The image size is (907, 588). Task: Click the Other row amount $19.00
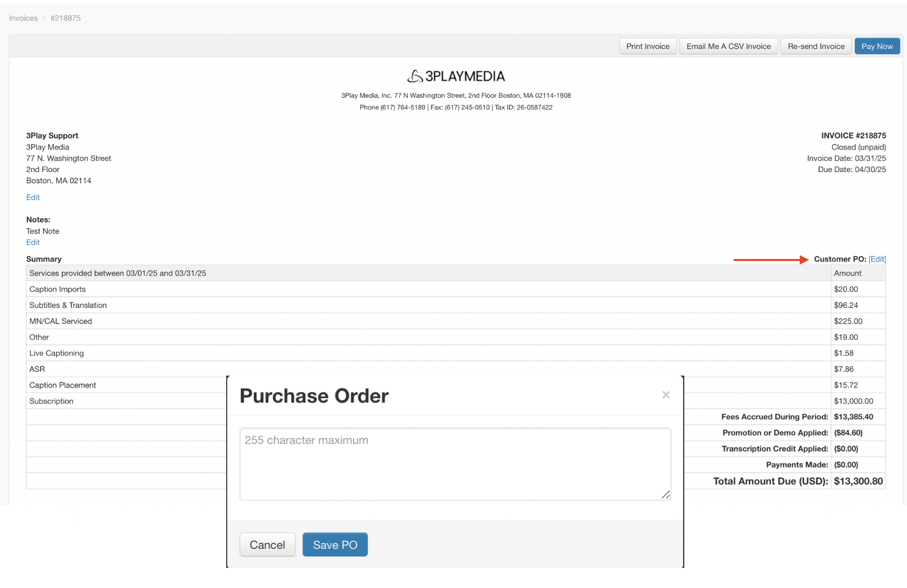point(846,337)
